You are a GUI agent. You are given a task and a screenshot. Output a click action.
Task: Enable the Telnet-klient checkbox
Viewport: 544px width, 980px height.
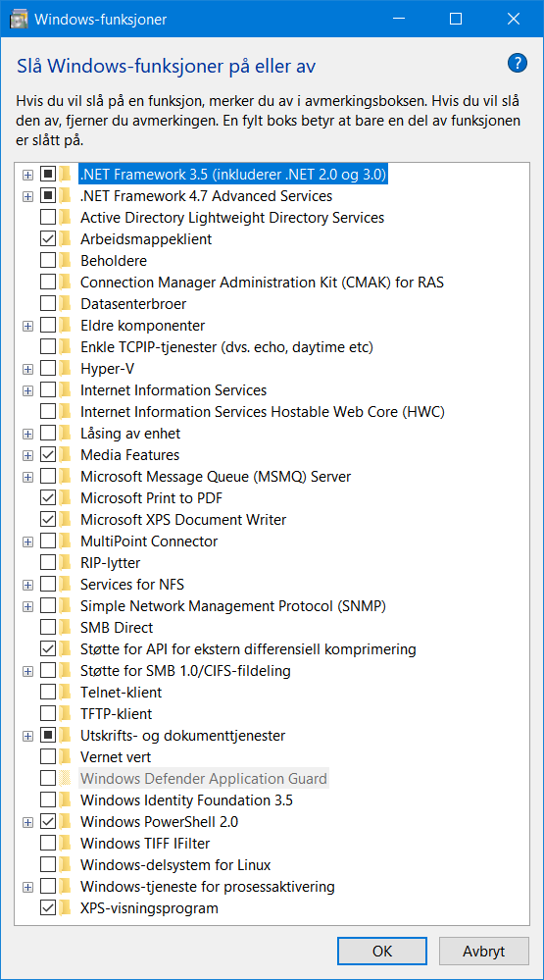pyautogui.click(x=47, y=693)
